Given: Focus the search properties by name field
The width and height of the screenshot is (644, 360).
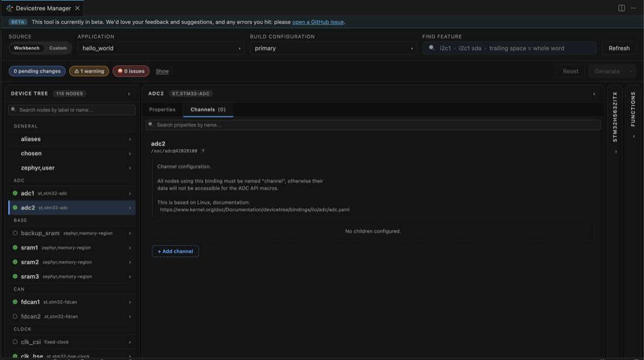Looking at the screenshot, I should [x=373, y=125].
